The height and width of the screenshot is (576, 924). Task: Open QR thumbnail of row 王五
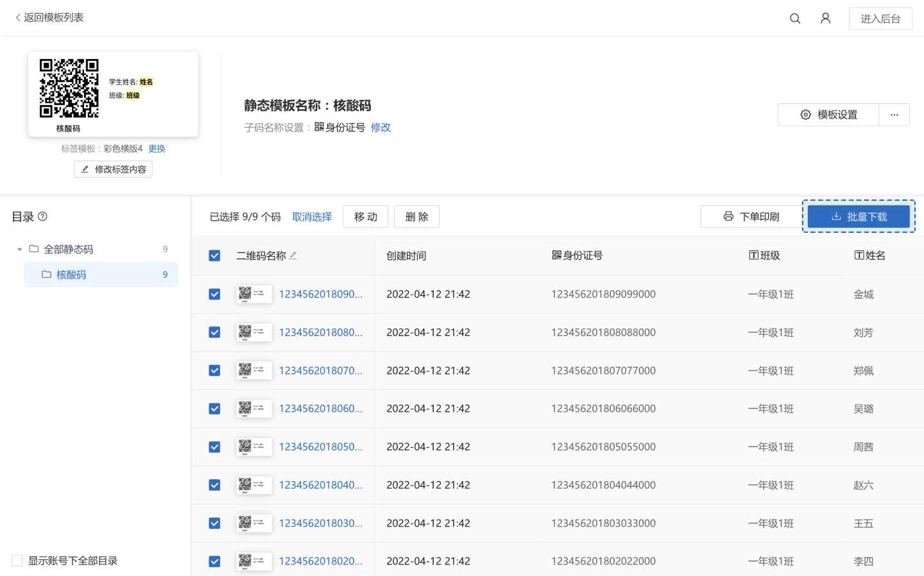point(254,523)
